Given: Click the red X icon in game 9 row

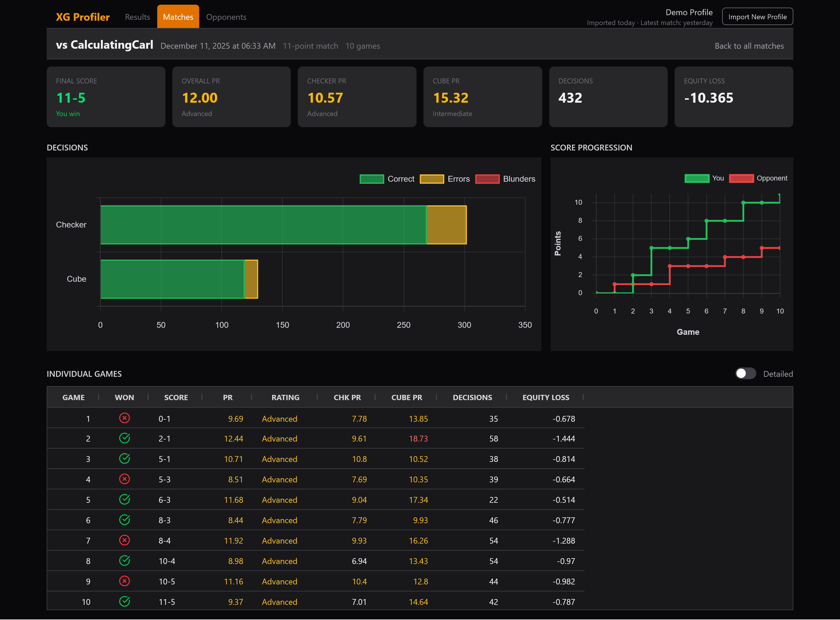Looking at the screenshot, I should 124,581.
